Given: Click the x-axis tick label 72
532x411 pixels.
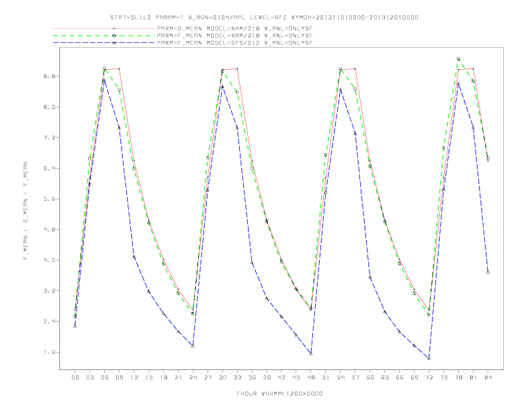Looking at the screenshot, I should pyautogui.click(x=429, y=377).
